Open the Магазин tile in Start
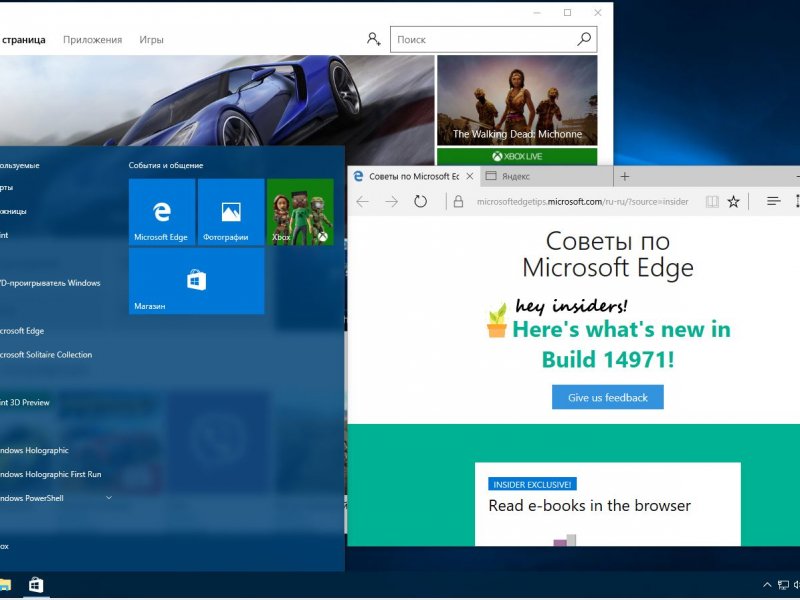The image size is (800, 600). 196,281
